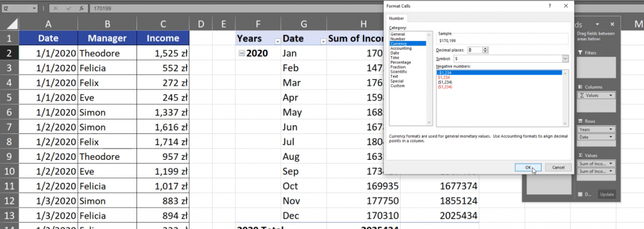Click the Decimal places input field
The image size is (644, 229).
coord(474,50)
